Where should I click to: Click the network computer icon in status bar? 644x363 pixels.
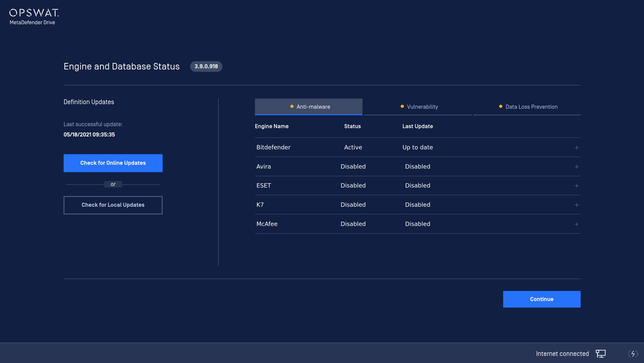point(601,354)
